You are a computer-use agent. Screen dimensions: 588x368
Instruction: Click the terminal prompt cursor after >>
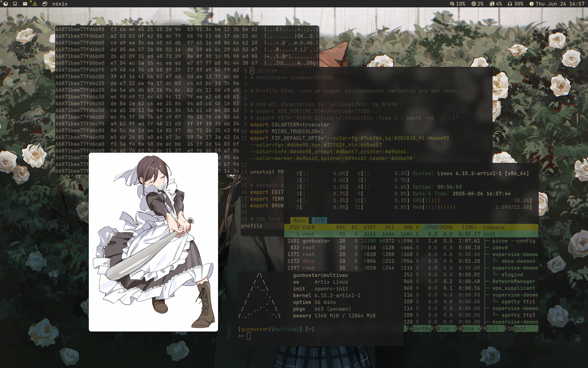[249, 336]
